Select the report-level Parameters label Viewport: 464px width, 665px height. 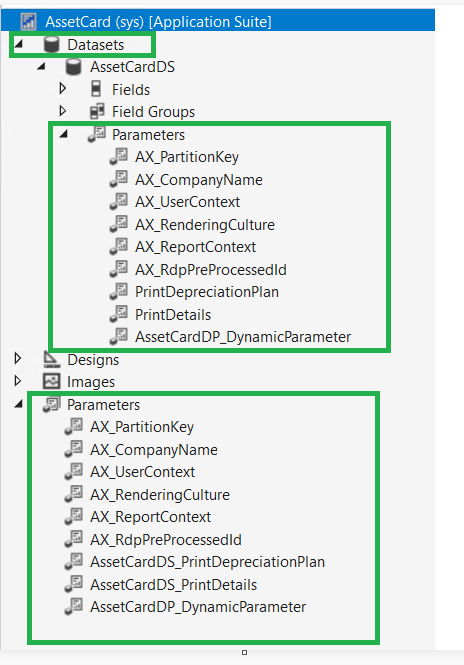click(x=103, y=405)
